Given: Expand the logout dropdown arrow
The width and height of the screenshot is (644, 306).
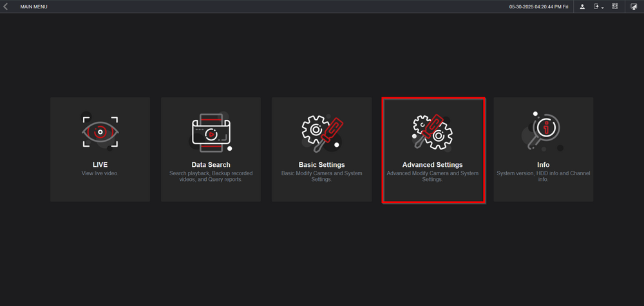Looking at the screenshot, I should 602,7.
